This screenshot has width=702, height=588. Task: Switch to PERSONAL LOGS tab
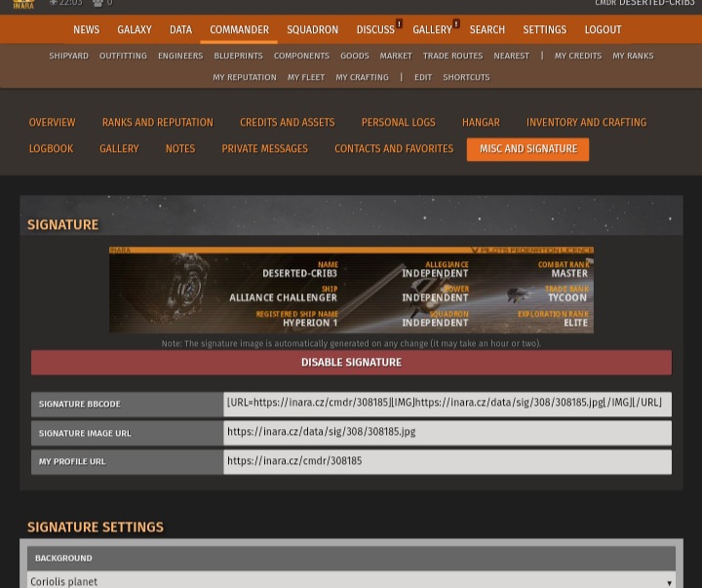click(399, 122)
